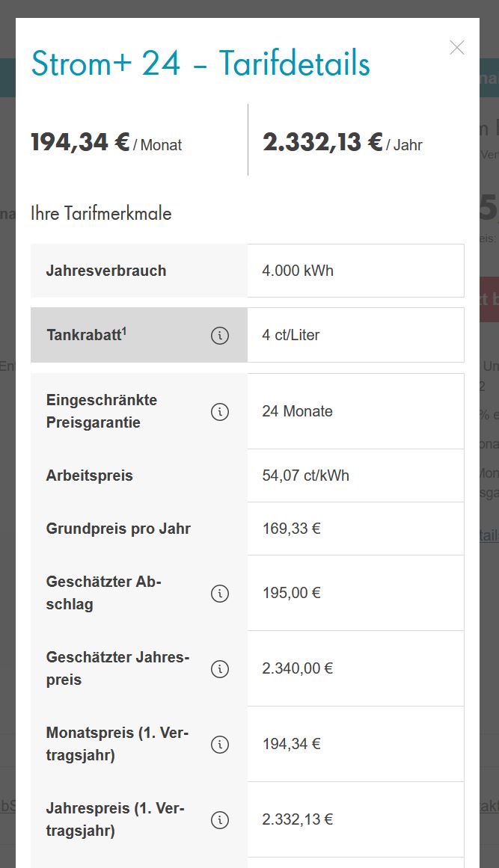Click the underlined link at bottom left

click(9, 806)
